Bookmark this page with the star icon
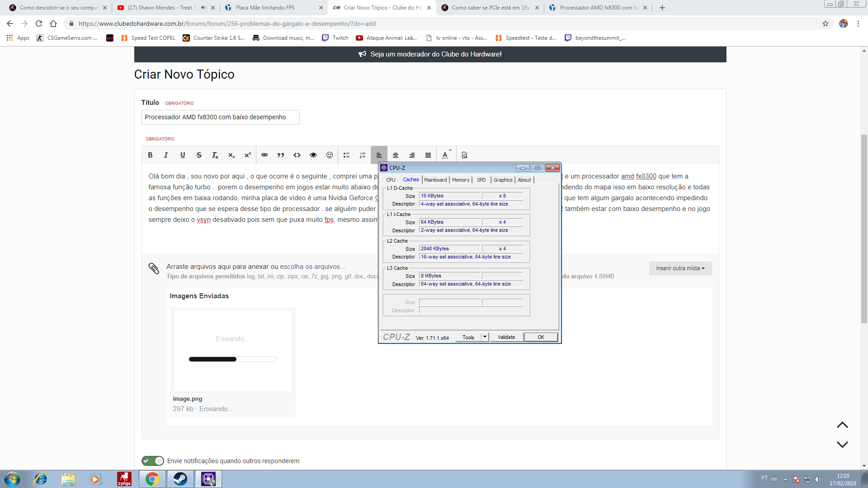The image size is (868, 488). point(826,23)
